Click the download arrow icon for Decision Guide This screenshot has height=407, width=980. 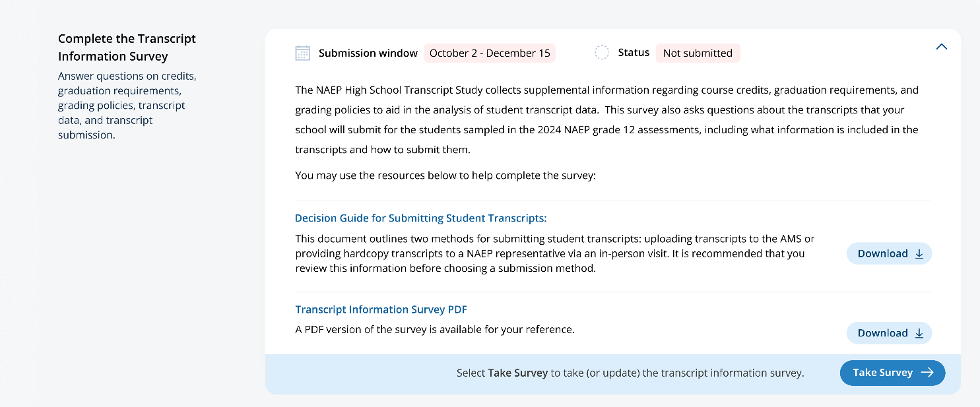pyautogui.click(x=919, y=254)
